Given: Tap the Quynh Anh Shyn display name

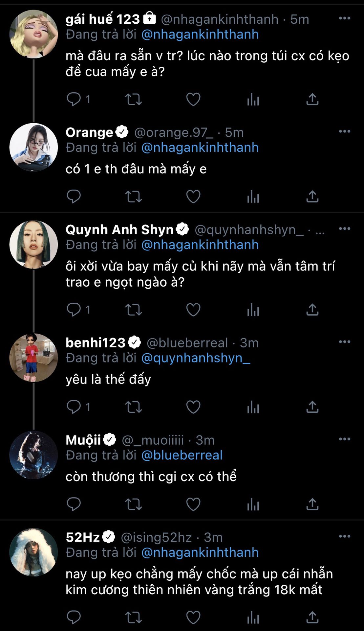Looking at the screenshot, I should pyautogui.click(x=119, y=229).
